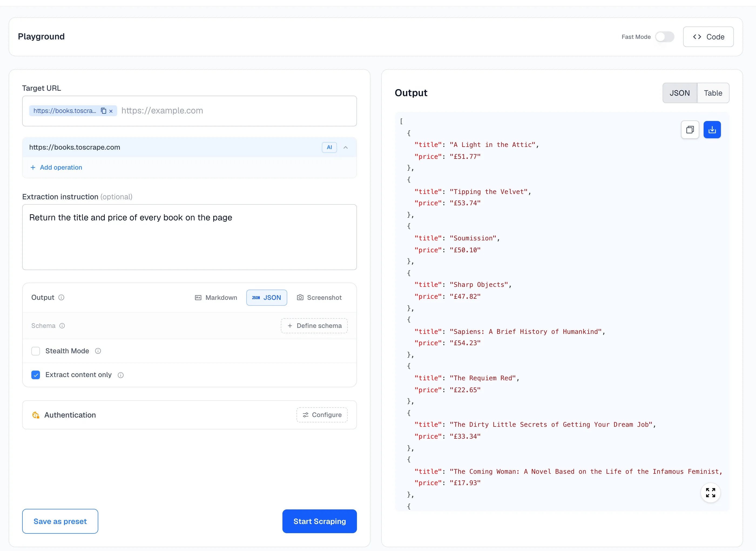
Task: Click the Authentication cookie icon
Action: click(36, 415)
